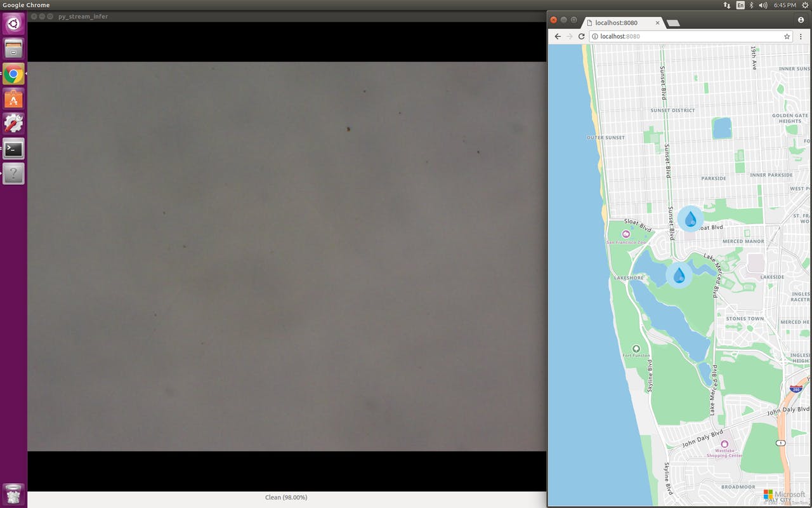Open the Files manager in the launcher
This screenshot has height=508, width=812.
(13, 49)
